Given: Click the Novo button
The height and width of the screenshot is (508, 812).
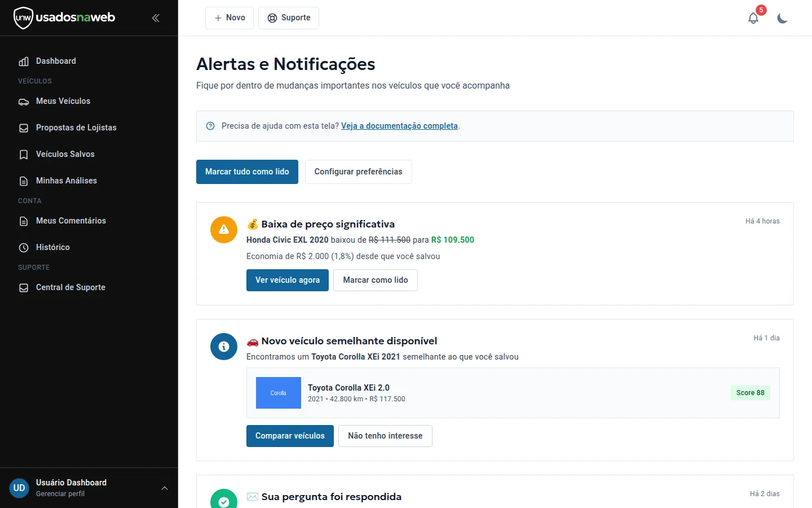Looking at the screenshot, I should point(230,18).
